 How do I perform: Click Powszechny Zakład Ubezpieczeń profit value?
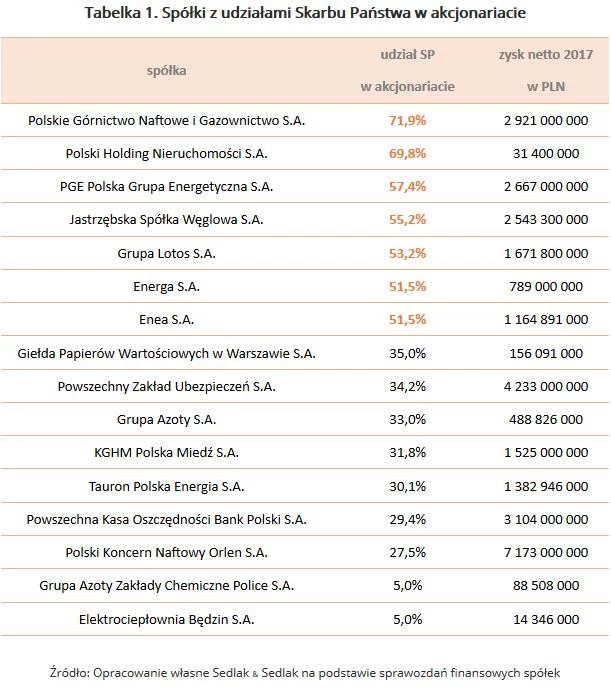coord(540,387)
